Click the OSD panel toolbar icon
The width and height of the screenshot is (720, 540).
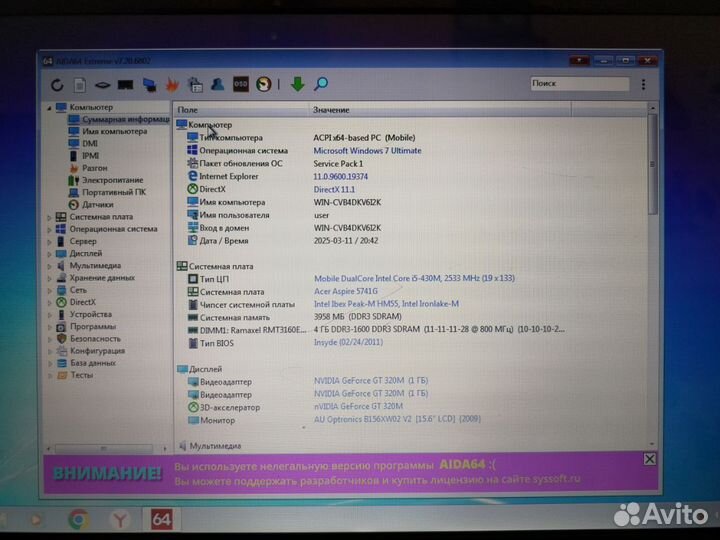coord(241,85)
